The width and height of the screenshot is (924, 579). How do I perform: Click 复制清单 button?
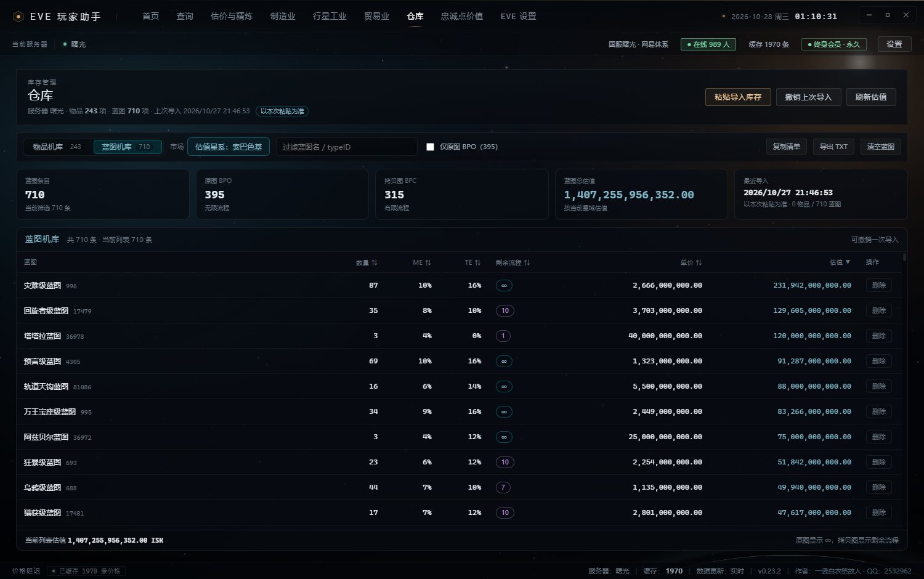coord(786,147)
